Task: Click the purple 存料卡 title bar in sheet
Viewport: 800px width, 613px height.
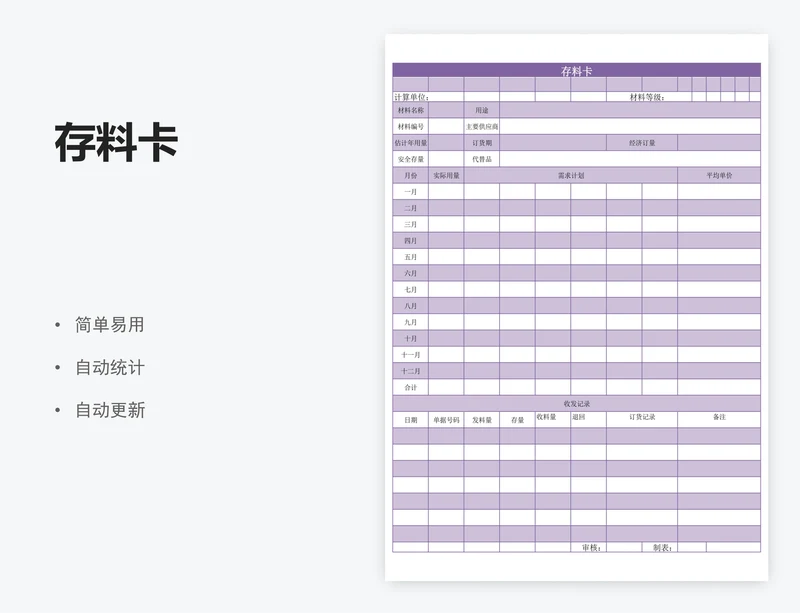Action: [577, 70]
